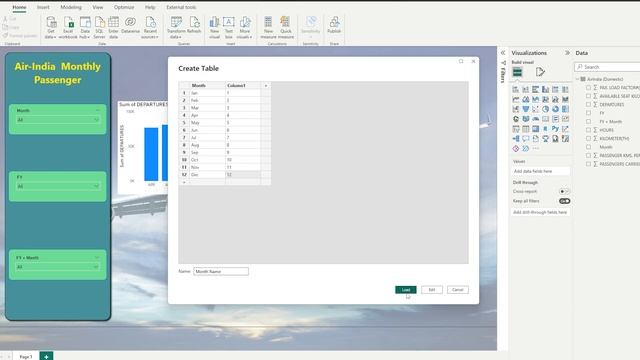Viewport: 640px width, 360px height.
Task: Click the Edit button in Create Table
Action: (432, 290)
